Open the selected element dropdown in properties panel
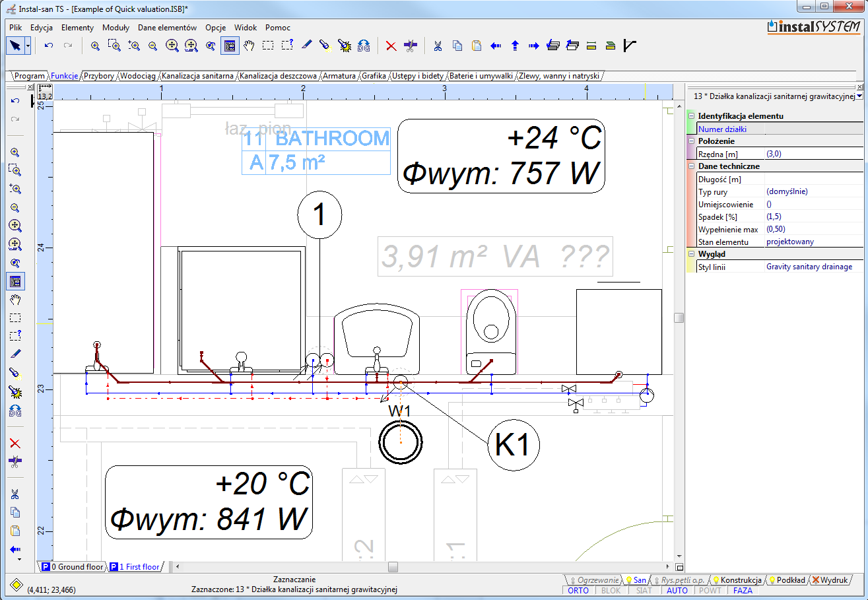Viewport: 868px width, 600px height. pyautogui.click(x=859, y=96)
